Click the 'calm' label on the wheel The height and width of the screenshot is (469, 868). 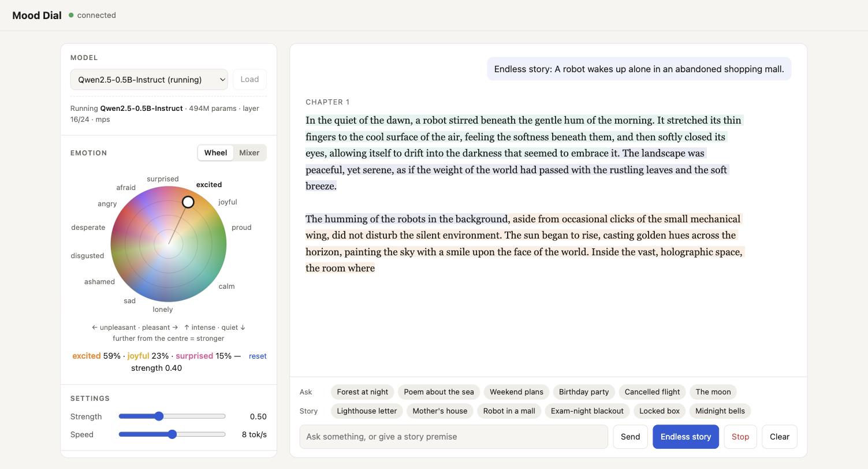226,286
